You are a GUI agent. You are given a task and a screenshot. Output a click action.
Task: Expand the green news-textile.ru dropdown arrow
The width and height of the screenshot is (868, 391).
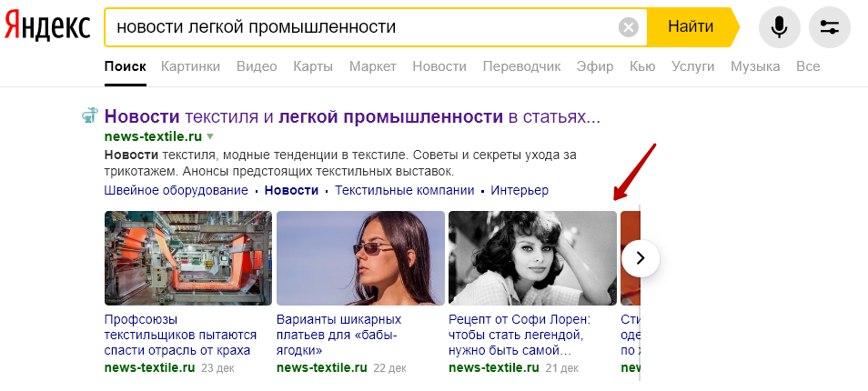pos(210,136)
